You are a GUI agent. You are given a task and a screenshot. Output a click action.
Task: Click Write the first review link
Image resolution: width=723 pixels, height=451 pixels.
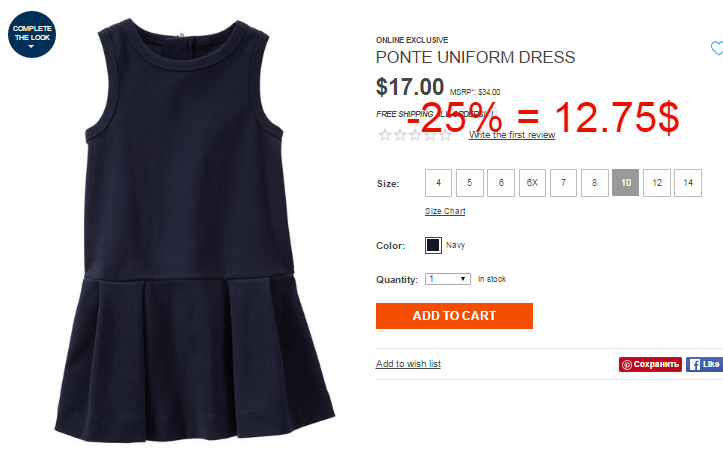coord(512,135)
